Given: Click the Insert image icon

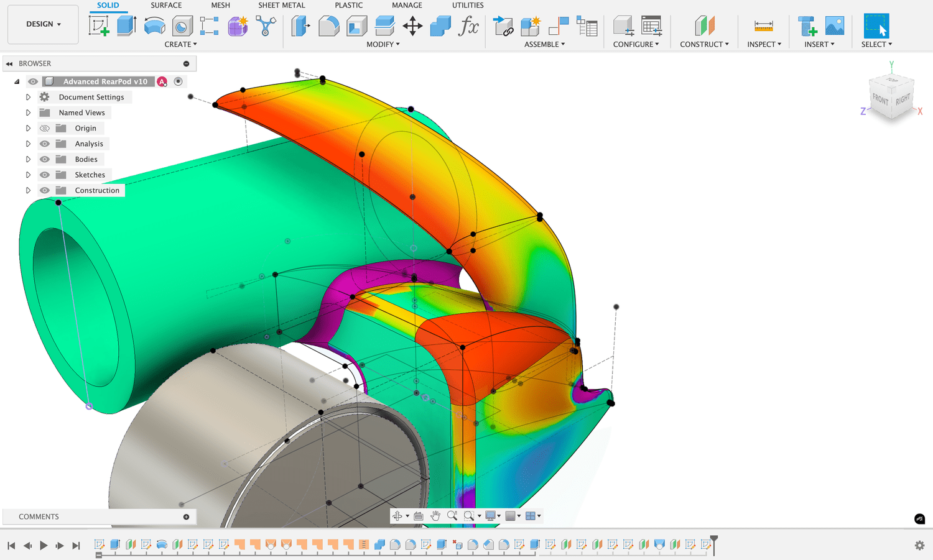Looking at the screenshot, I should (x=835, y=26).
